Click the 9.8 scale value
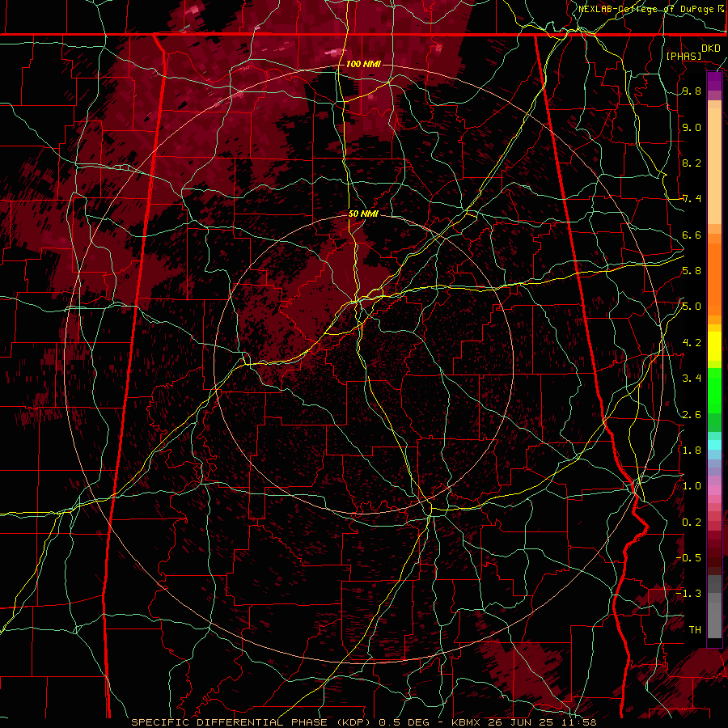 692,91
